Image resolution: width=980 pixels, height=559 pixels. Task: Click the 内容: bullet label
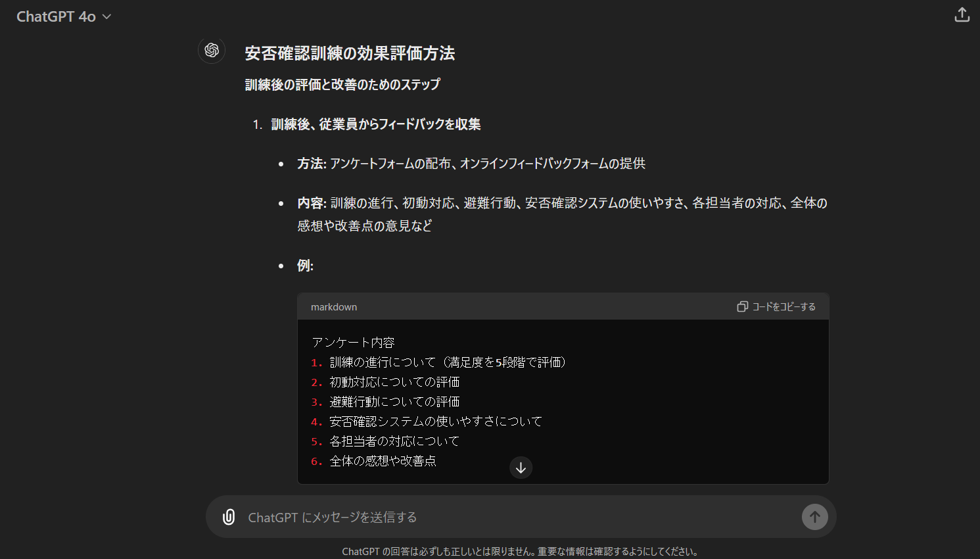pos(312,203)
